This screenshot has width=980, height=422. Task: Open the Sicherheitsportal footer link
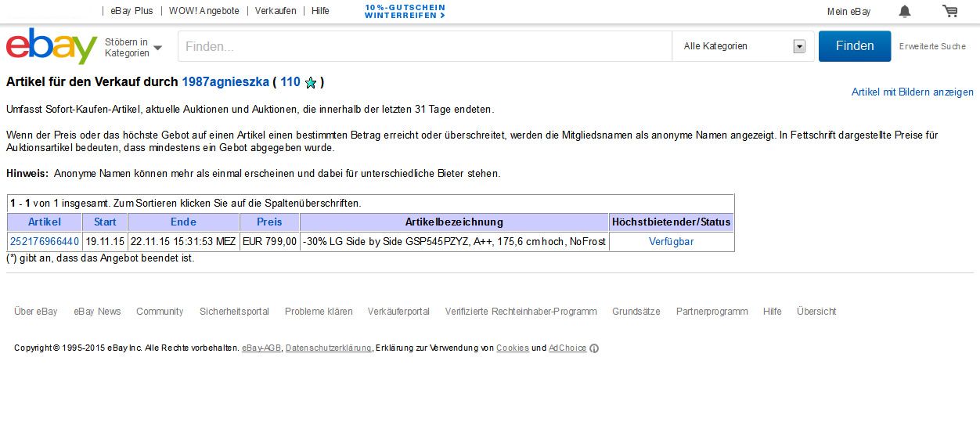234,311
